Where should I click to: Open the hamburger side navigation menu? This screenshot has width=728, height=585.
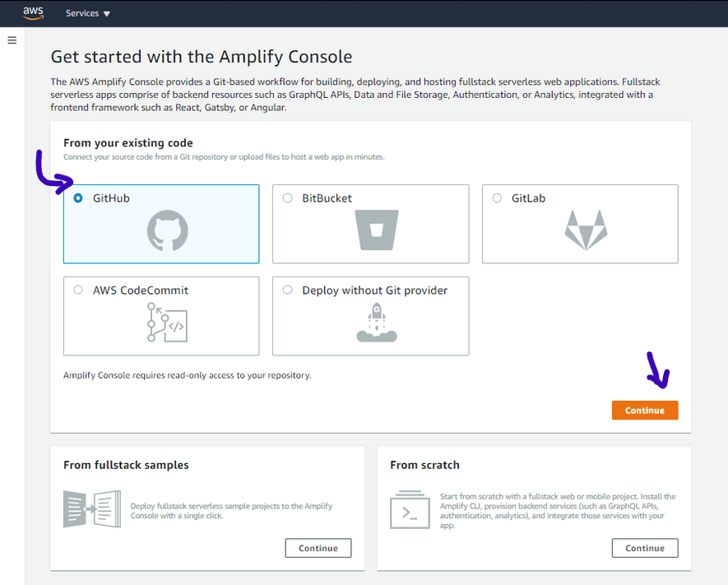(x=12, y=40)
